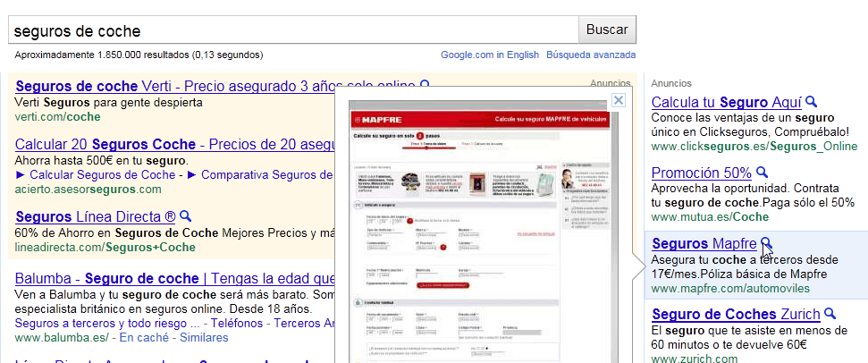Screen dimensions: 868x363
Task: Open Calcular 20 Seguros Coche ad link
Action: click(x=175, y=145)
